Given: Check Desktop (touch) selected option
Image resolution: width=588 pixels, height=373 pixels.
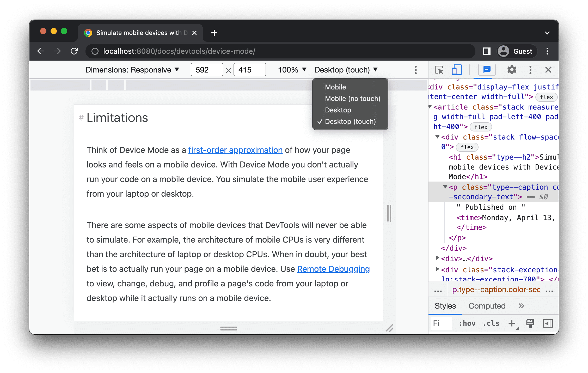Looking at the screenshot, I should [x=350, y=122].
